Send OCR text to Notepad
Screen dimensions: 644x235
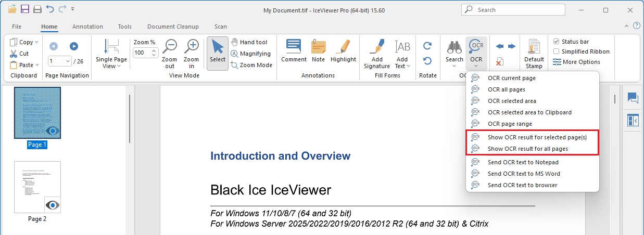[532, 162]
